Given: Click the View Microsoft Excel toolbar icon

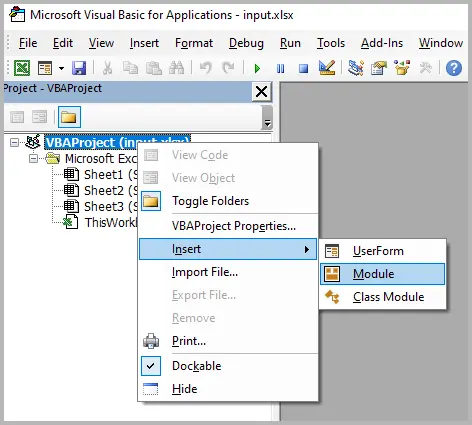Looking at the screenshot, I should coord(22,68).
